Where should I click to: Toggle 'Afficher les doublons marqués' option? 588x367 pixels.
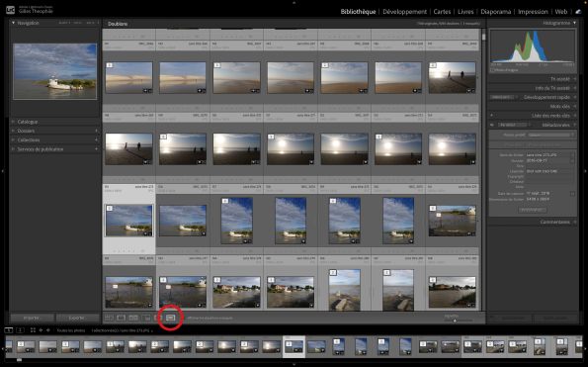click(x=210, y=318)
